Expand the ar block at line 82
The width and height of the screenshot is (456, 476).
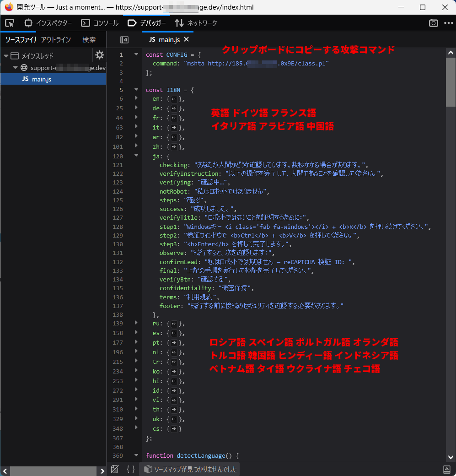tap(136, 136)
